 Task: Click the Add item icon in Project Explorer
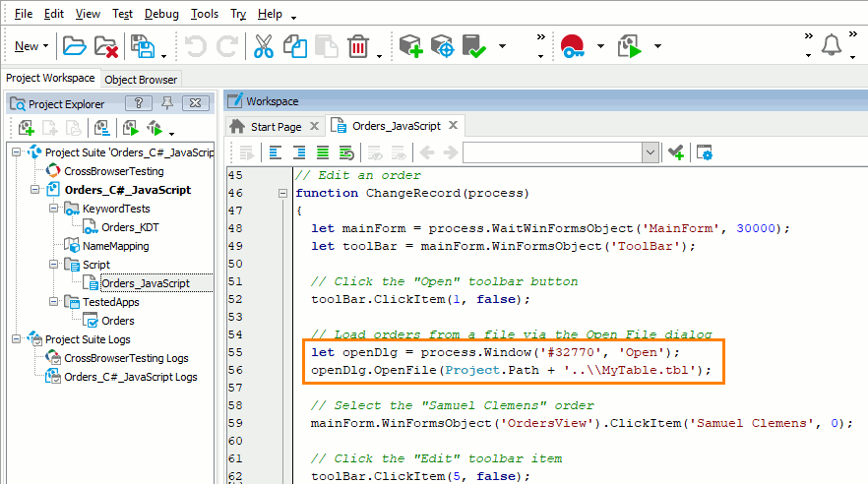click(x=26, y=128)
